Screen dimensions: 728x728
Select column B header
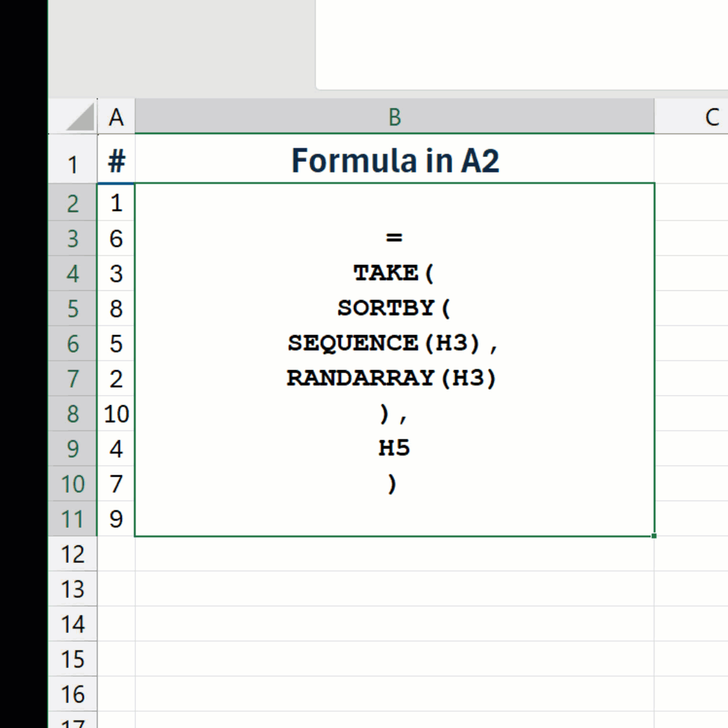394,117
